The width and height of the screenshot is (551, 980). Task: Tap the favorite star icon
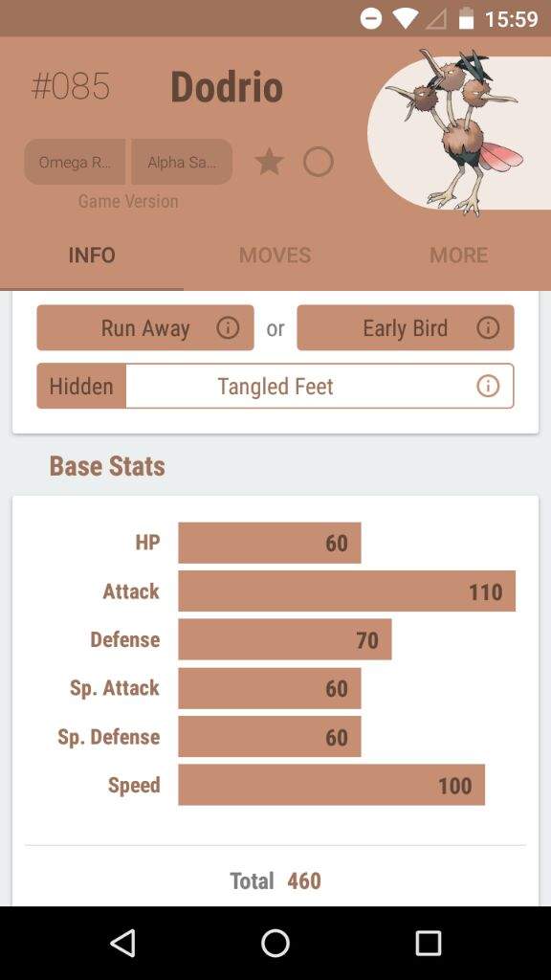click(269, 162)
